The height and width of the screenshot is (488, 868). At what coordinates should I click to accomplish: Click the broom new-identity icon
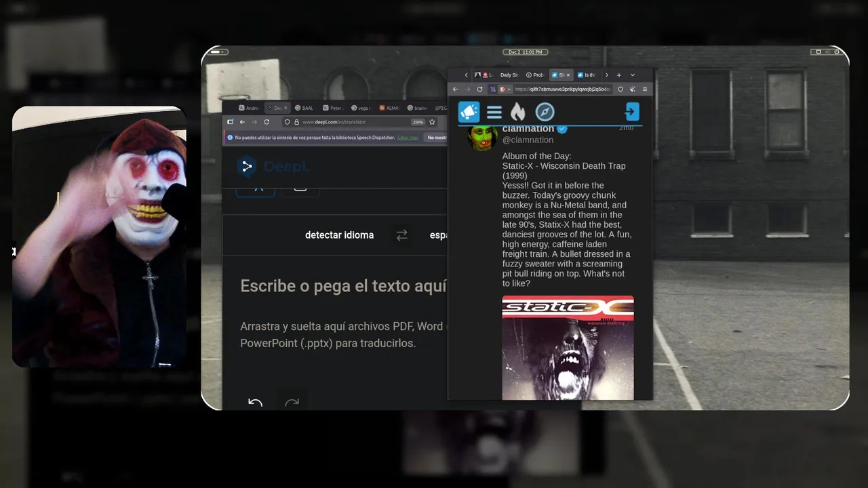coord(632,89)
